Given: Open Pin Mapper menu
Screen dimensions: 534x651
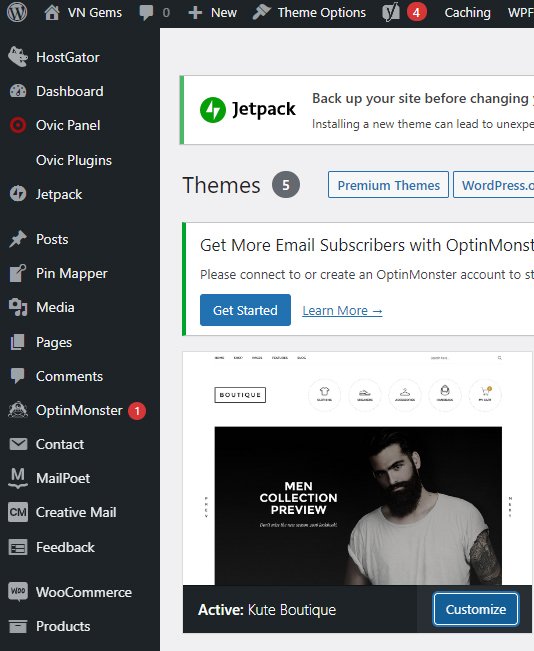Looking at the screenshot, I should click(x=72, y=273).
